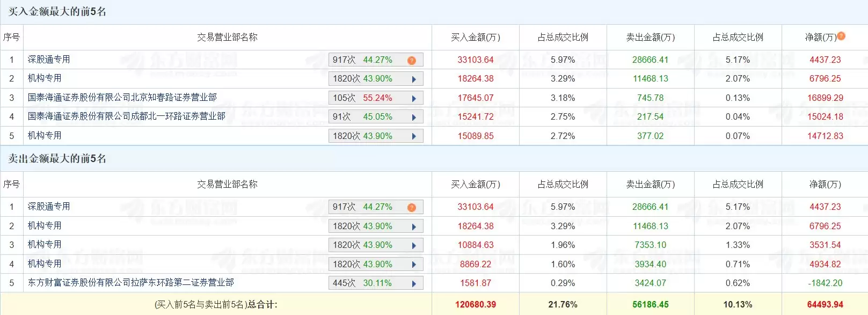Viewport: 868px width, 315px height.
Task: Click the 445次 30.11% stat box
Action: pyautogui.click(x=376, y=283)
